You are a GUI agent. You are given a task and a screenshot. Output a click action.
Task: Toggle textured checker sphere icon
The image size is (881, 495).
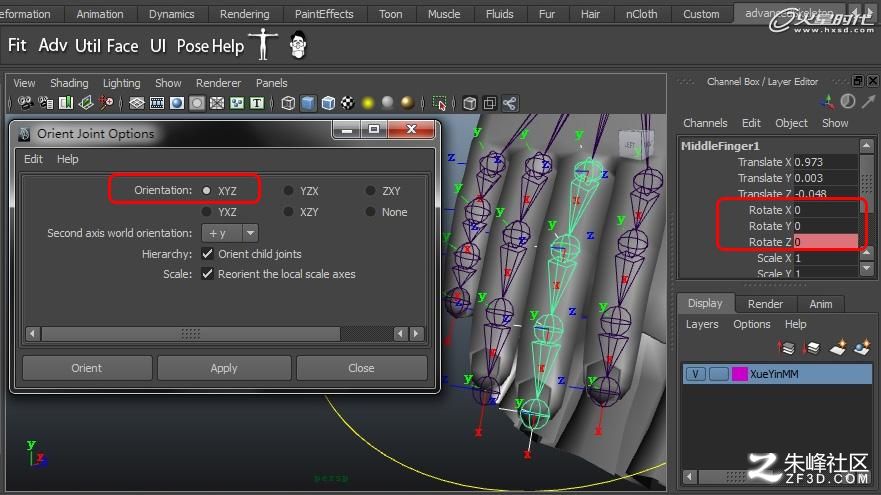[348, 103]
